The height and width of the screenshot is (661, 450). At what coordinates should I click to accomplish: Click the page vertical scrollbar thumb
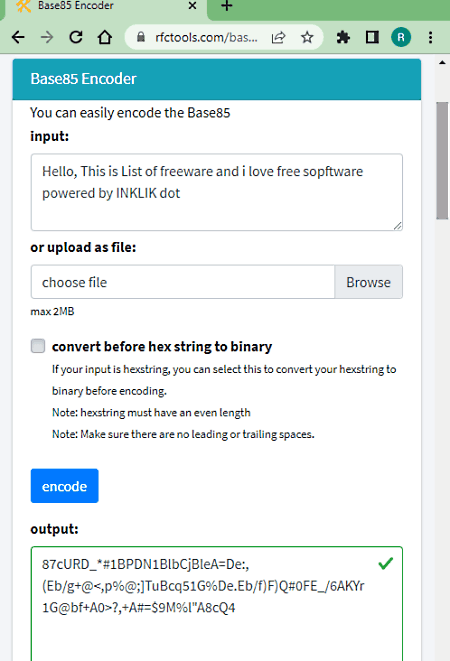click(x=442, y=160)
